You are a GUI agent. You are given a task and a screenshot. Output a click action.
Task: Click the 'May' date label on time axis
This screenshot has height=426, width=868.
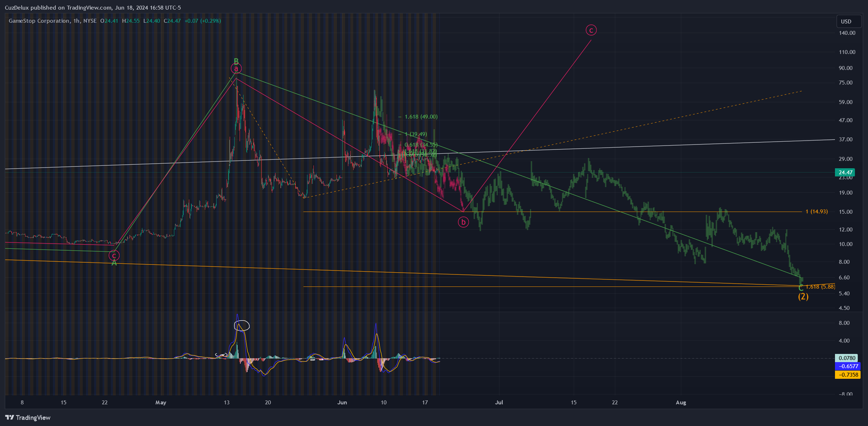(161, 402)
